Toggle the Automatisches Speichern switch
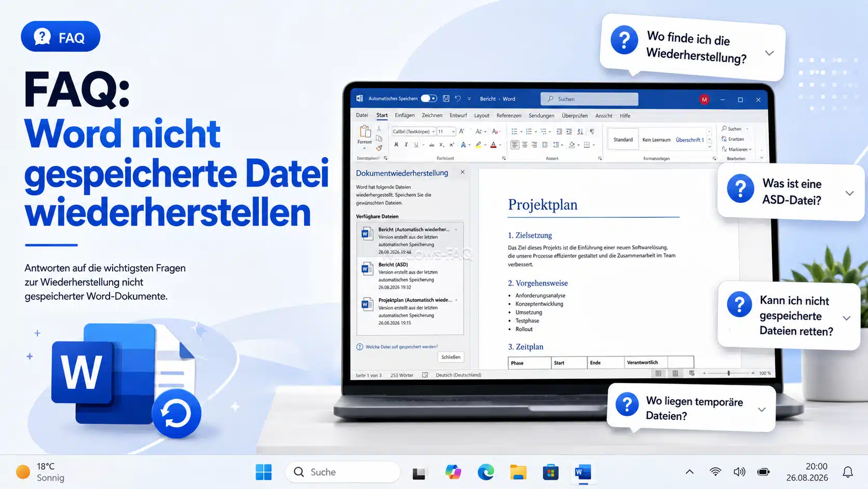This screenshot has width=868, height=489. [x=429, y=98]
